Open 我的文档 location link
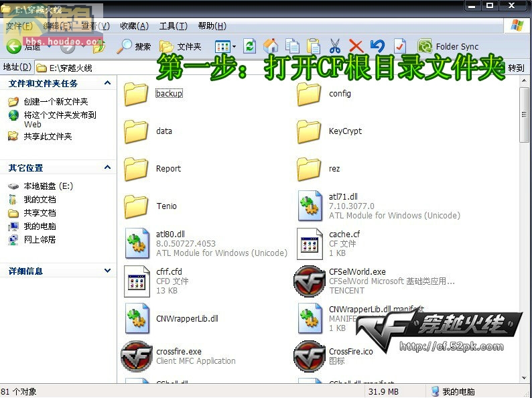Screen dimensions: 532x398 click(x=40, y=200)
